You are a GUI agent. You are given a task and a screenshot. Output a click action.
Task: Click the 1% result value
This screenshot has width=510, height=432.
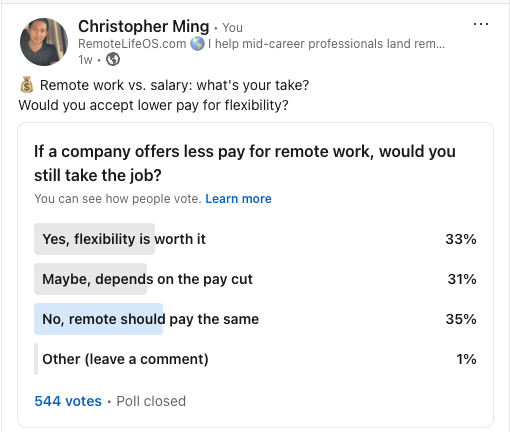466,359
